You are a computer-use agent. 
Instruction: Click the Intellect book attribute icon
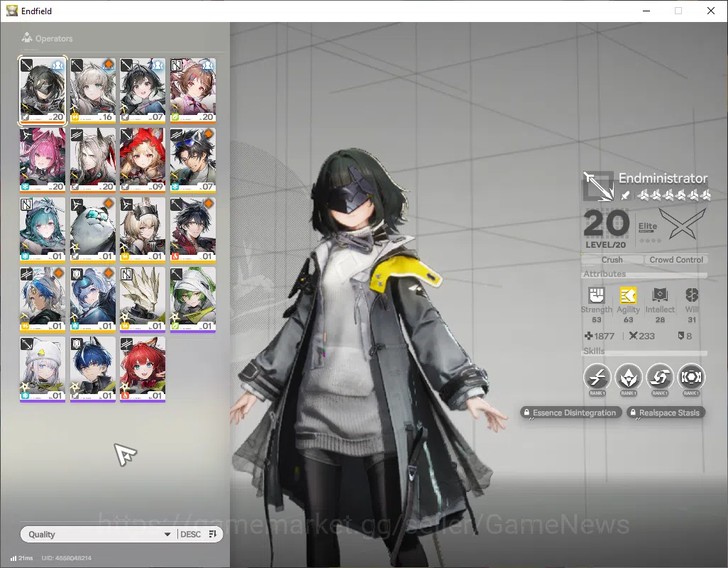[660, 295]
